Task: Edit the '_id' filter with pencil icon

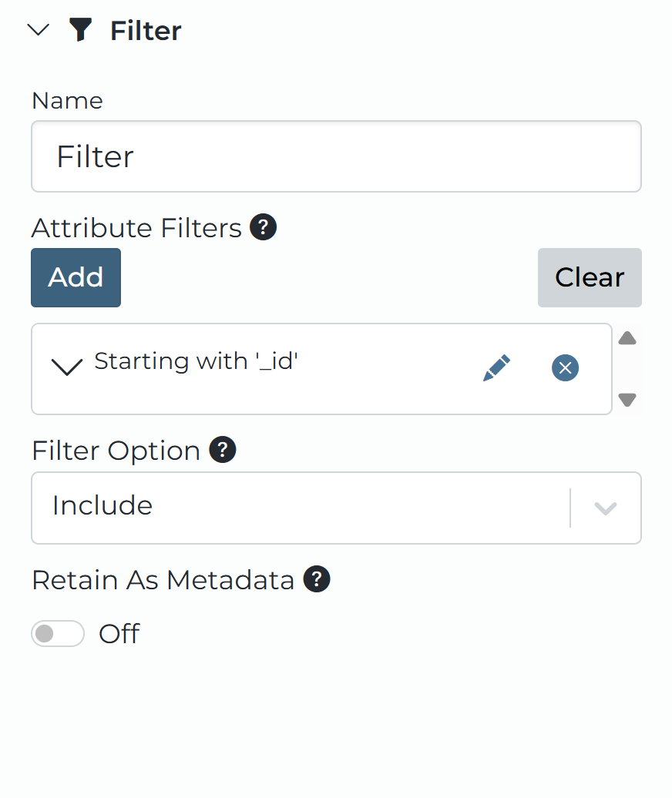Action: (496, 368)
